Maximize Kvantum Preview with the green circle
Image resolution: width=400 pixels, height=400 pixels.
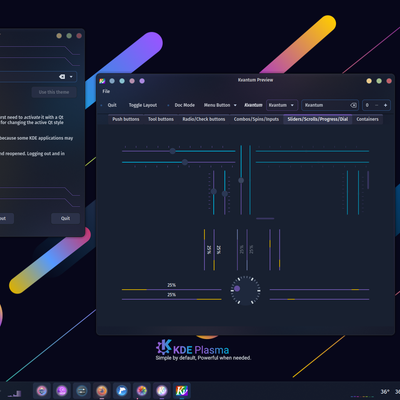coord(379,81)
